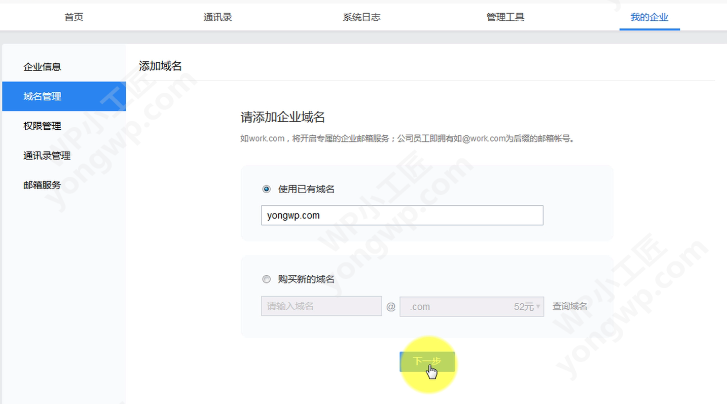Go to 通讯录管理 in the sidebar
Viewport: 727px width, 404px height.
click(47, 155)
